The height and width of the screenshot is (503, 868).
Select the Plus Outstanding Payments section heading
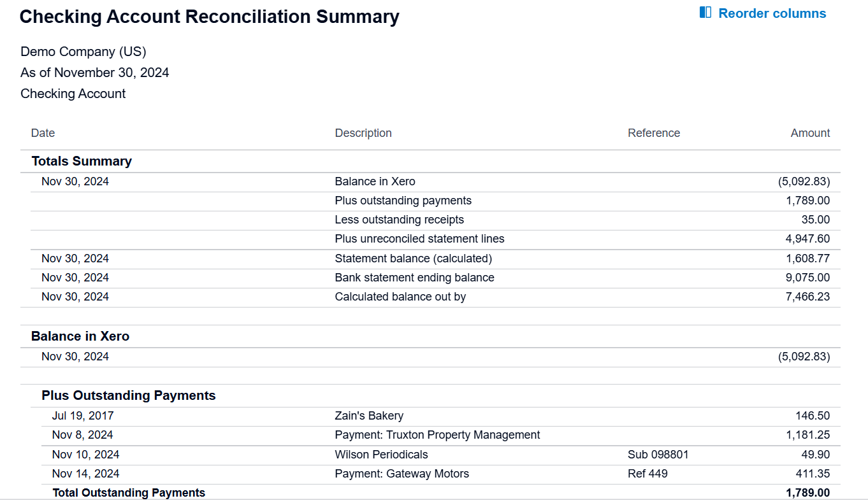(x=129, y=395)
